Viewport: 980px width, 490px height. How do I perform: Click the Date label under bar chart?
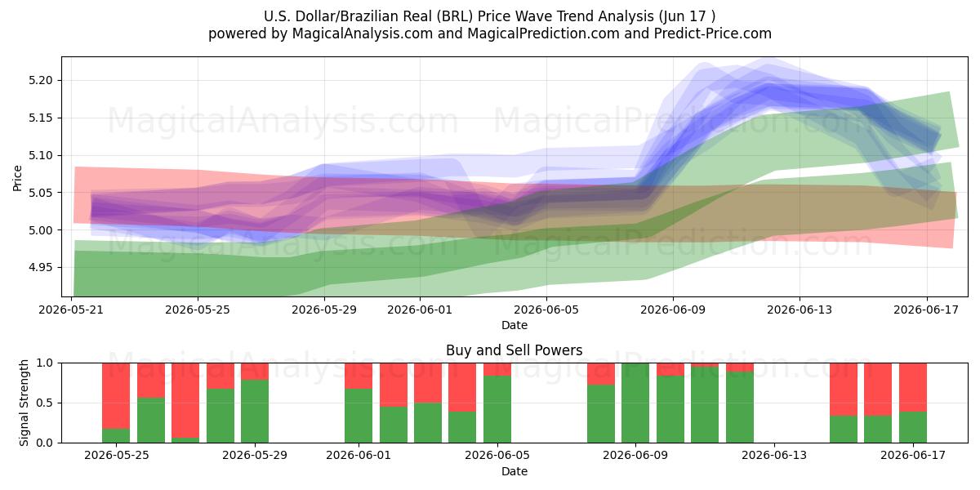pos(514,471)
